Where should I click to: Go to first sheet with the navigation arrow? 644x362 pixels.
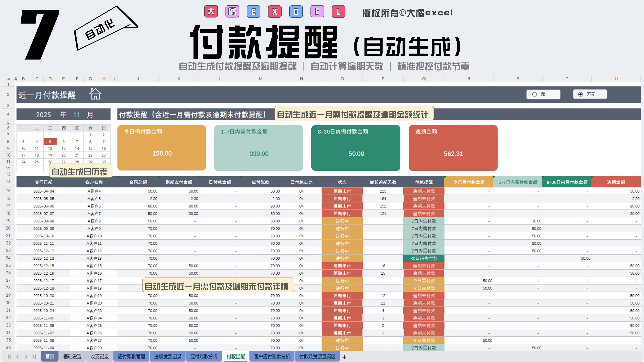tap(10, 357)
